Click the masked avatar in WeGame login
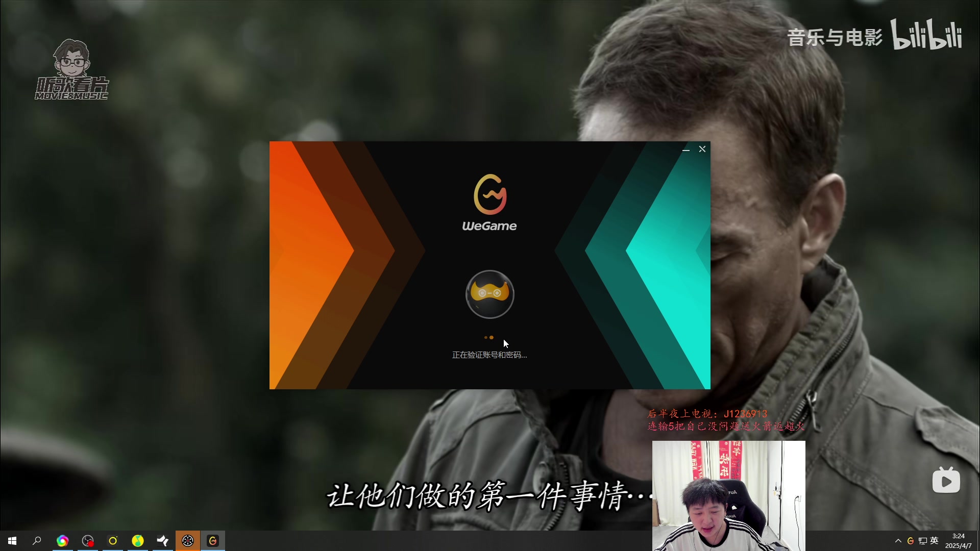 pyautogui.click(x=490, y=294)
